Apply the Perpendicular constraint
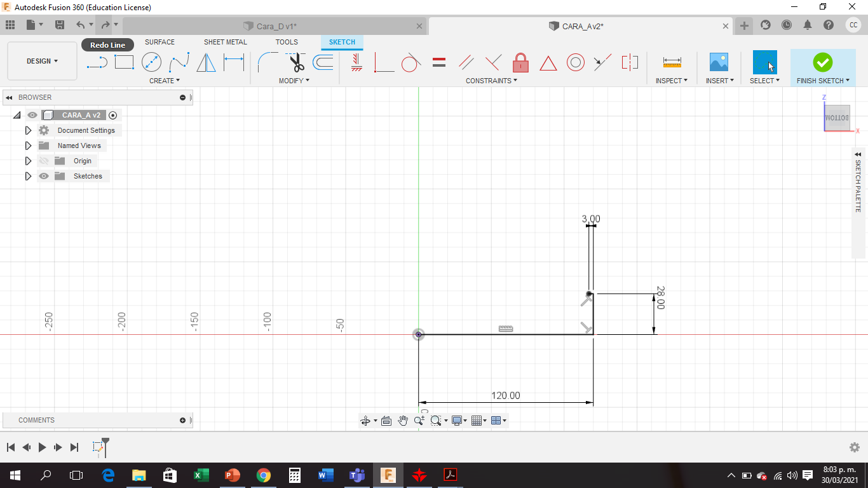Viewport: 868px width, 488px height. point(493,62)
